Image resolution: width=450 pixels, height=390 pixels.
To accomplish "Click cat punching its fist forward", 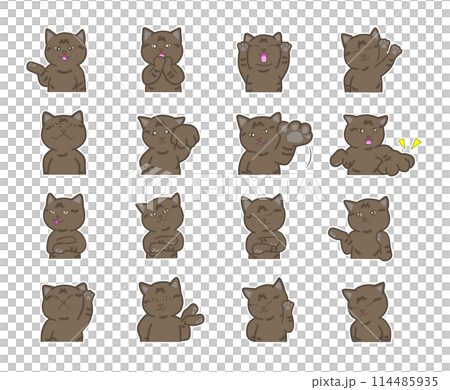I will click(169, 144).
